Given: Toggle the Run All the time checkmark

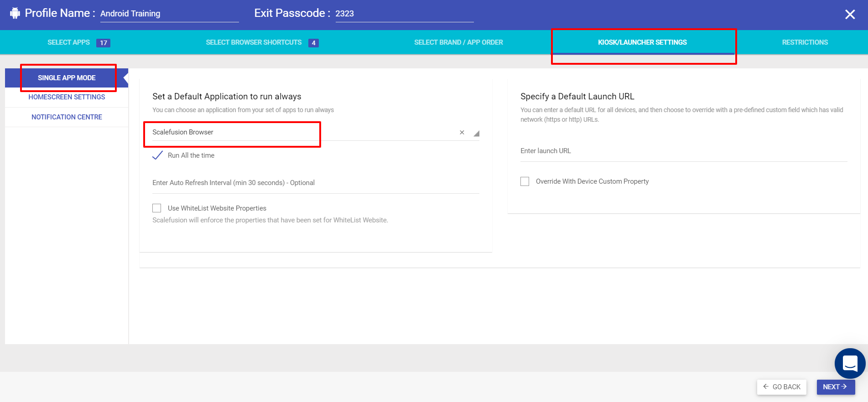Looking at the screenshot, I should tap(157, 155).
